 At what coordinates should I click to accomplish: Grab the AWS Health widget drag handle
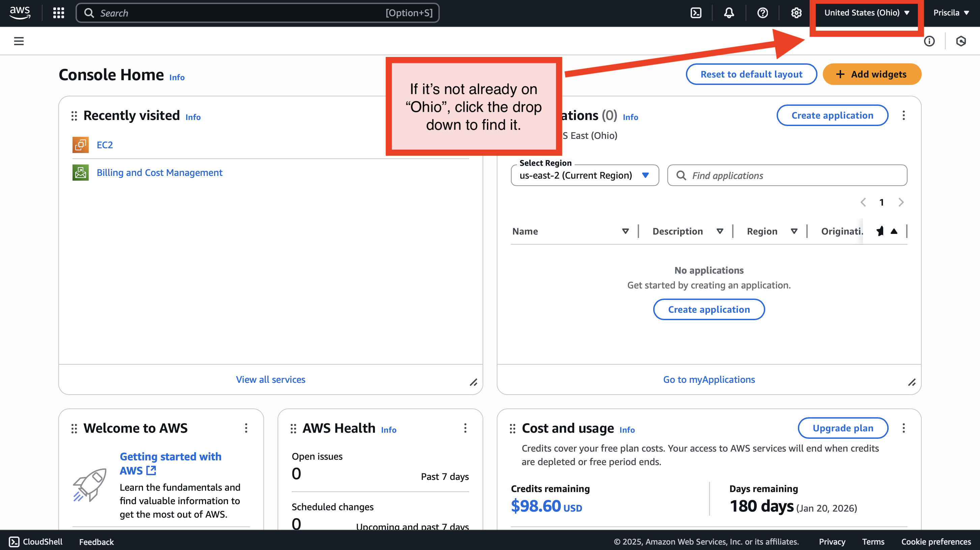(293, 429)
